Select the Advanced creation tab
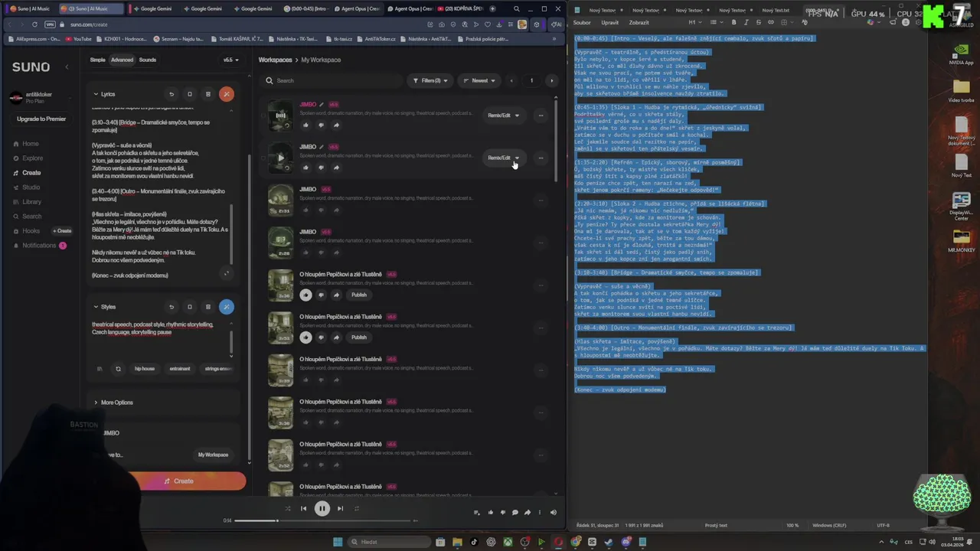The width and height of the screenshot is (980, 551). [x=122, y=60]
